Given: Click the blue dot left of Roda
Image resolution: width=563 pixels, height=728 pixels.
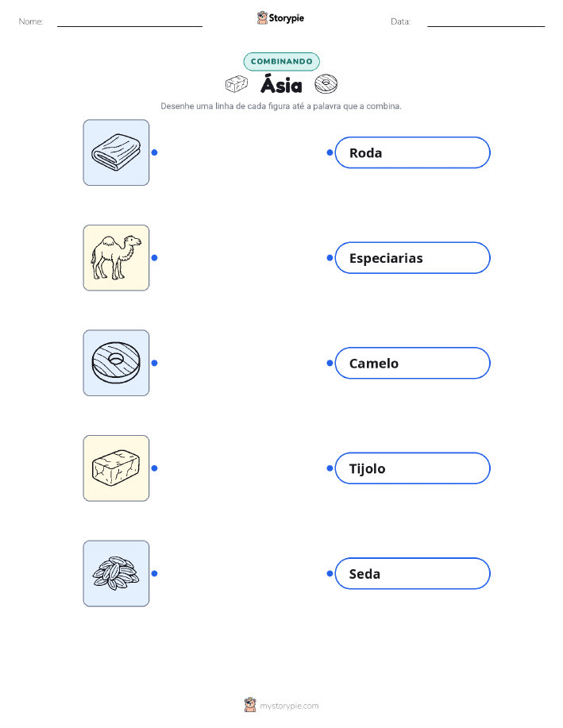Looking at the screenshot, I should [330, 152].
